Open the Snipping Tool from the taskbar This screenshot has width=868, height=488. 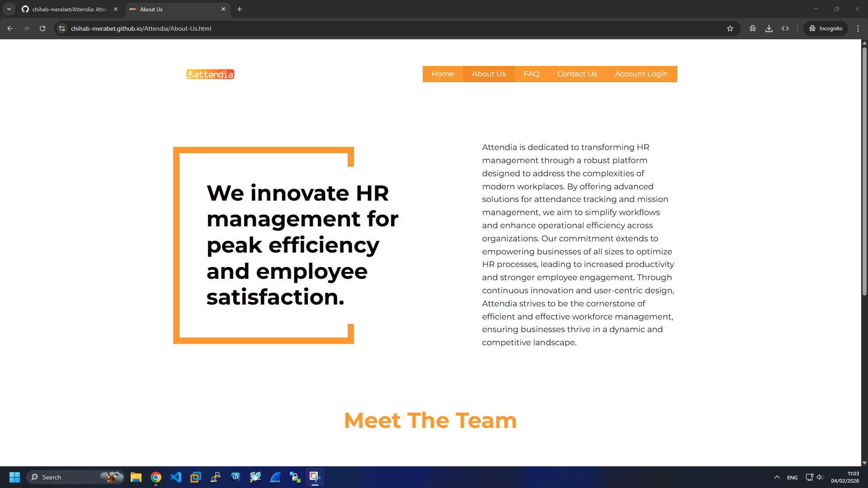point(315,477)
